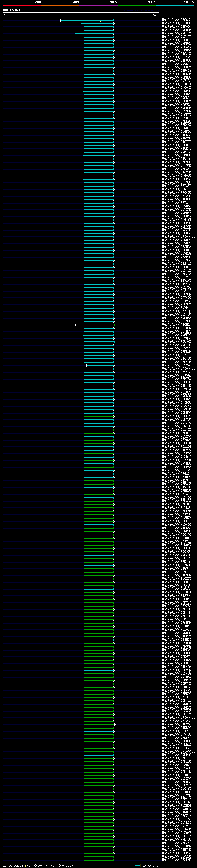
Task: Click the UniRef100_C4RBP3 label
Action: (177, 728)
